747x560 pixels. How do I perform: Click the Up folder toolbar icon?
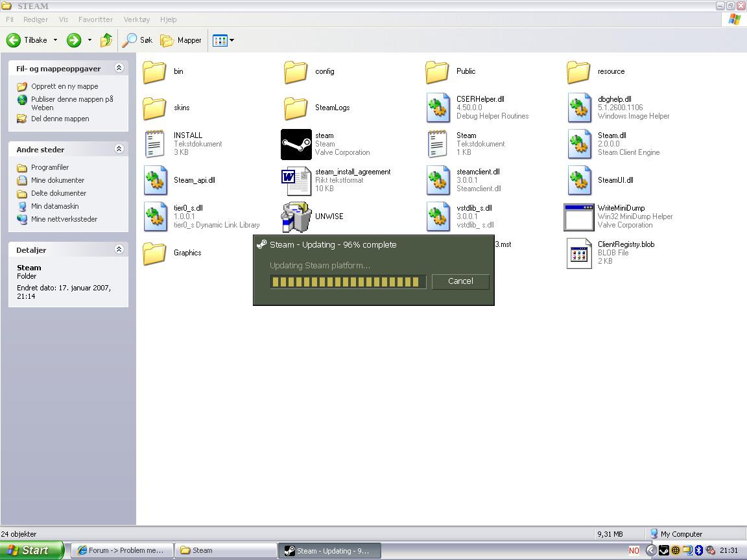(106, 40)
